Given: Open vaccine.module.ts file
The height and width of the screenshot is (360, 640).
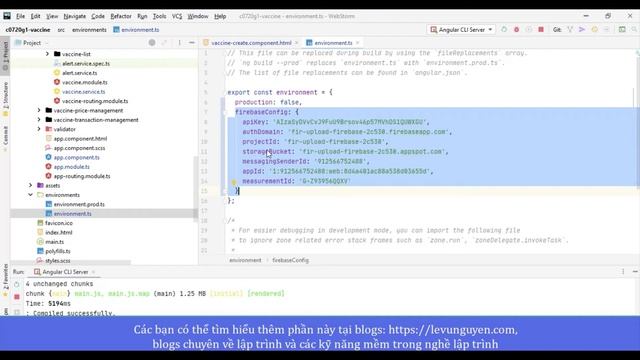Looking at the screenshot, I should (x=84, y=82).
